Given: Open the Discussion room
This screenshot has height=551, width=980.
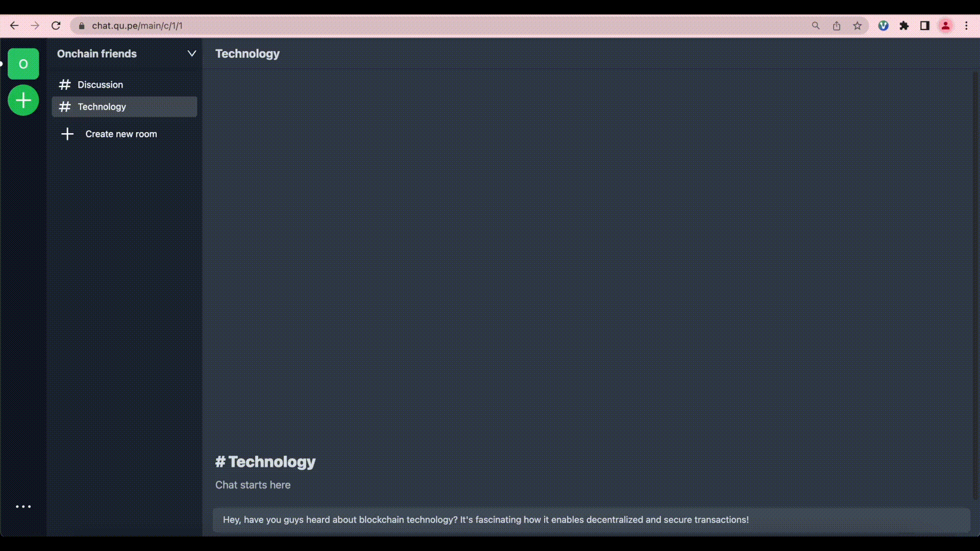Looking at the screenshot, I should [100, 85].
